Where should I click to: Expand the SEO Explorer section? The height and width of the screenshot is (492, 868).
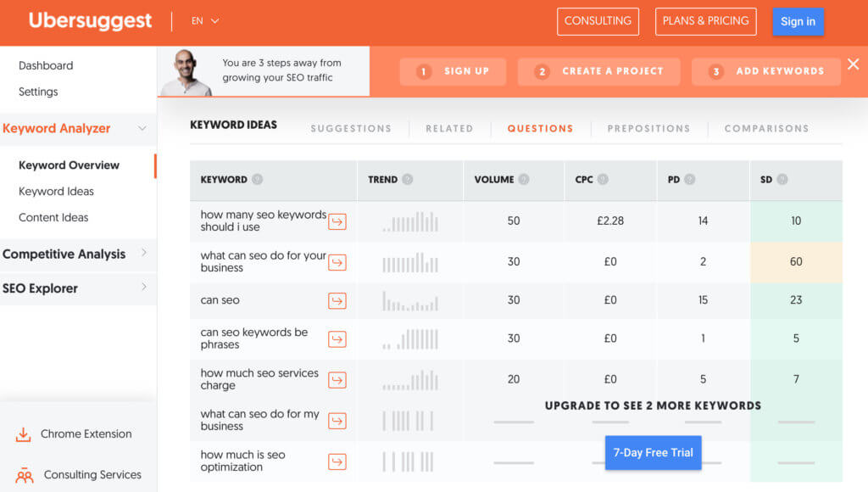tap(144, 287)
